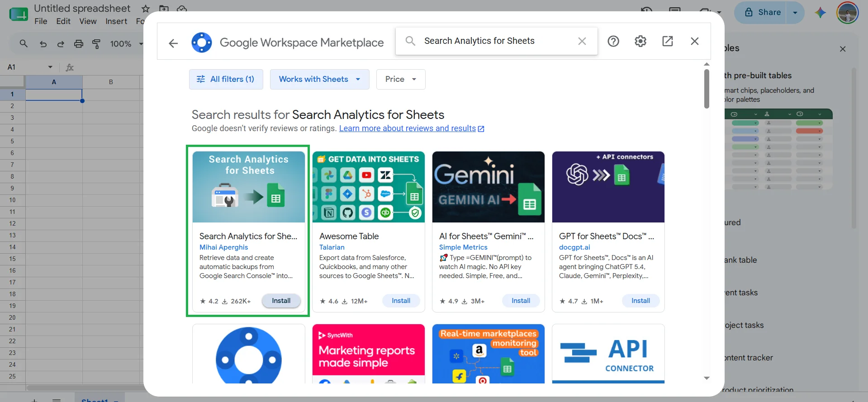
Task: Star the Untitled spreadsheet
Action: click(145, 9)
